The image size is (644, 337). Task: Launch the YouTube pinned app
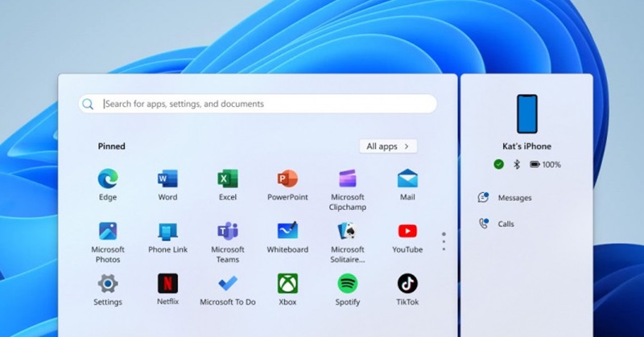[407, 237]
